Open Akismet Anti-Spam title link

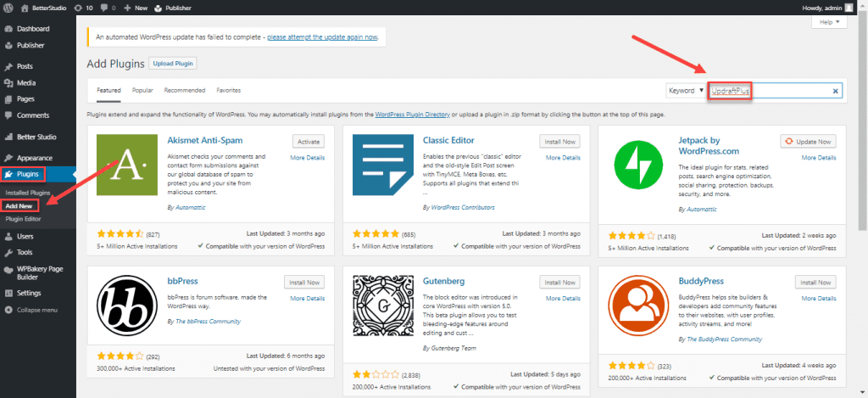click(205, 140)
